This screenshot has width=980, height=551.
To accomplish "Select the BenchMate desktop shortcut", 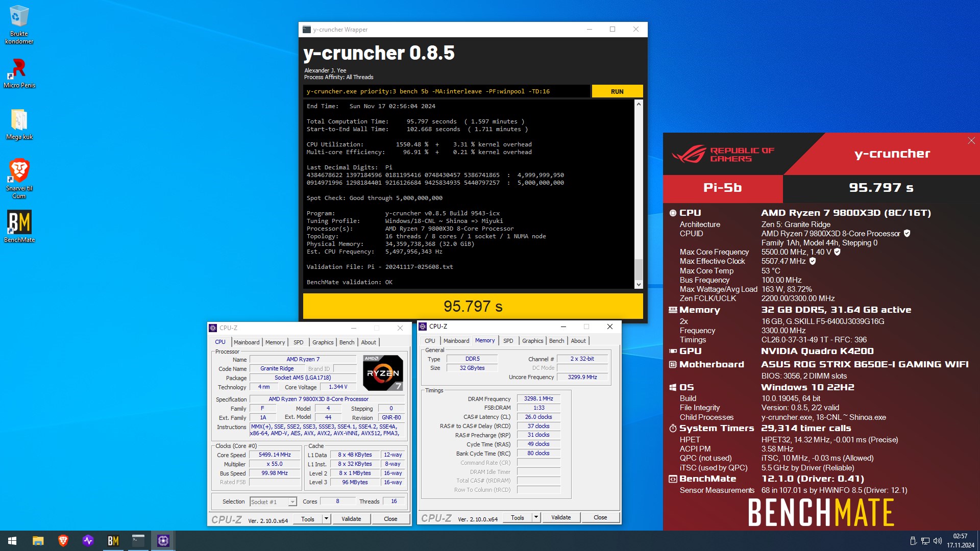I will click(x=19, y=227).
